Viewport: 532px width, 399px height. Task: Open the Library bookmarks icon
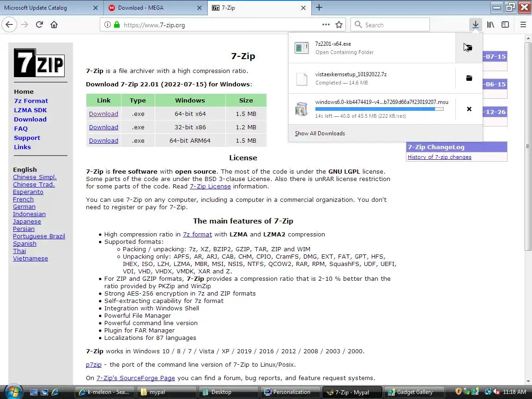click(x=490, y=25)
